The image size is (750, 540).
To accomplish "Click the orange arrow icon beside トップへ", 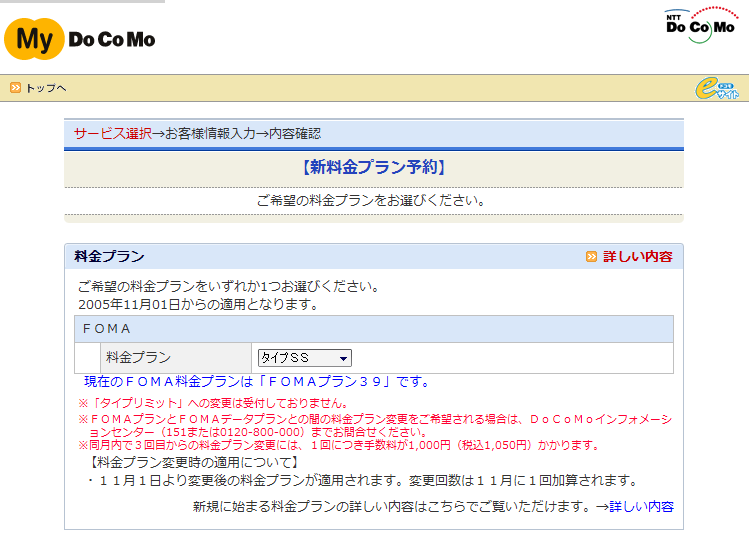I will tap(15, 88).
